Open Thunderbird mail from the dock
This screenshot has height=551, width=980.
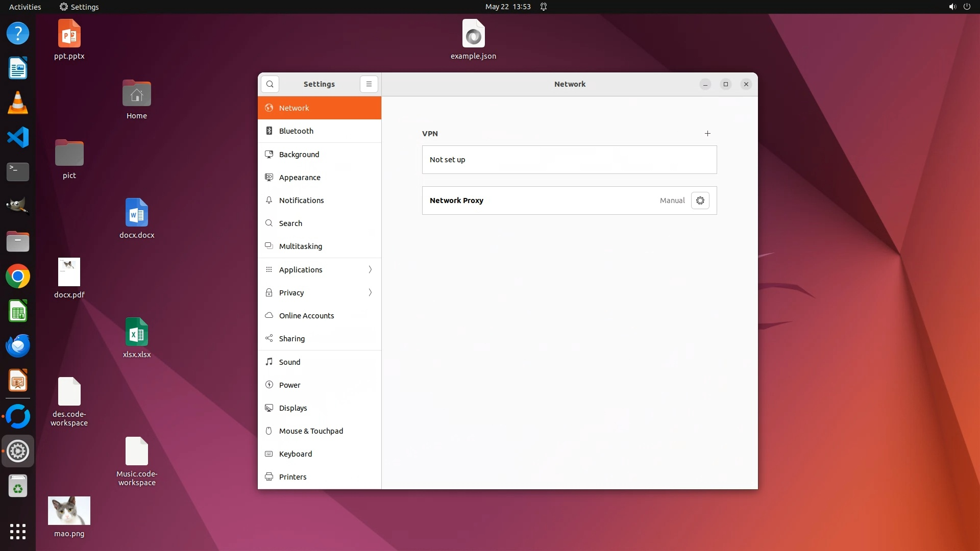point(18,346)
